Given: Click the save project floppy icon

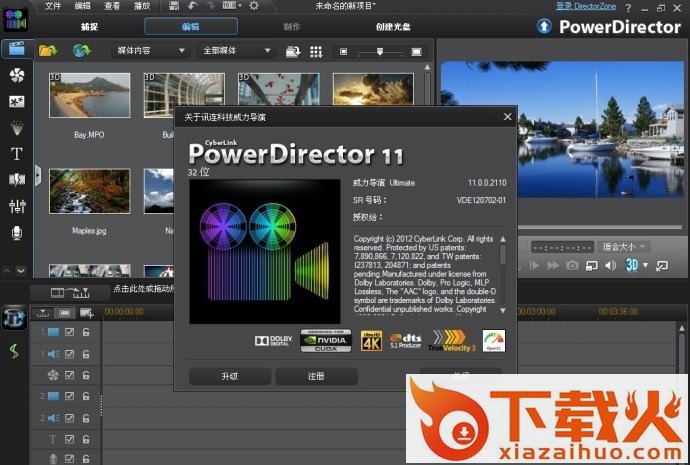Looking at the screenshot, I should pos(174,6).
